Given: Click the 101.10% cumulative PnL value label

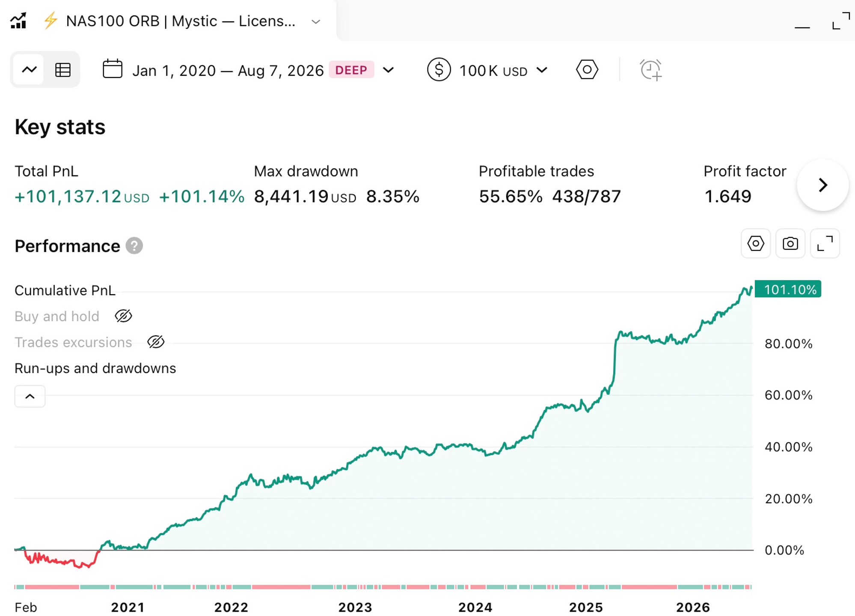Looking at the screenshot, I should click(788, 289).
